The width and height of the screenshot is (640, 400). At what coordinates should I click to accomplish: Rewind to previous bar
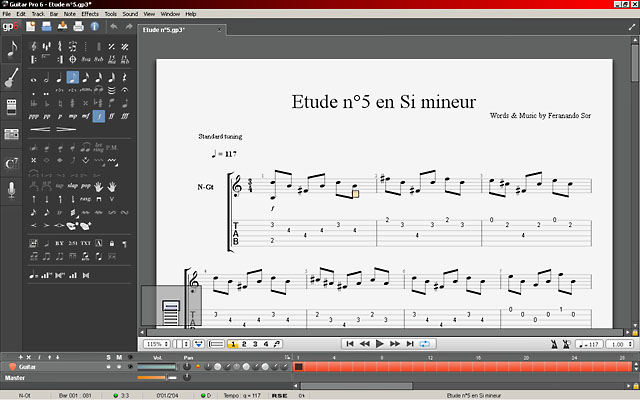pos(364,344)
